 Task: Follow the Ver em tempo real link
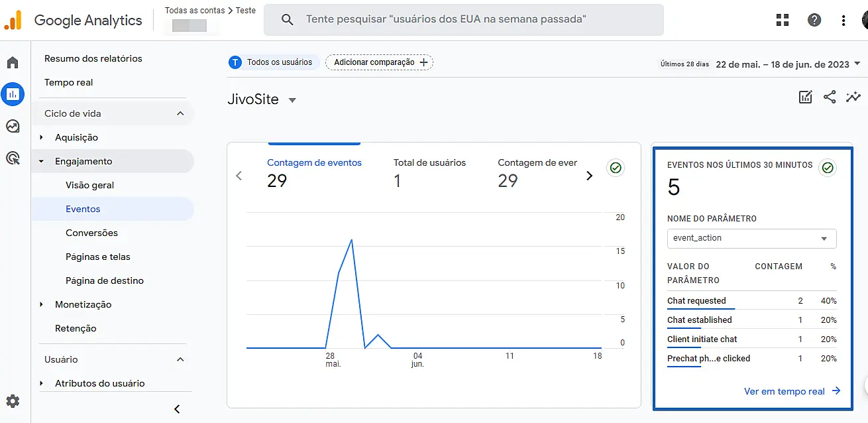792,391
